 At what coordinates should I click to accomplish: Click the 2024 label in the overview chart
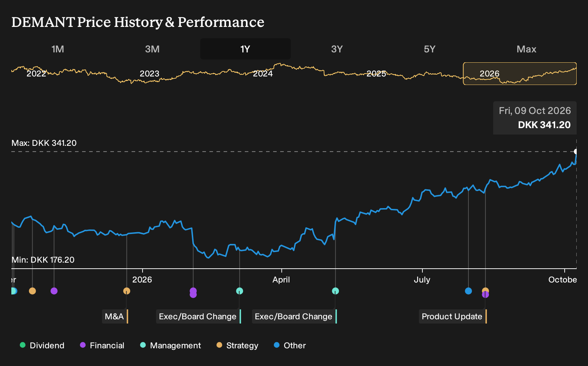tap(263, 74)
